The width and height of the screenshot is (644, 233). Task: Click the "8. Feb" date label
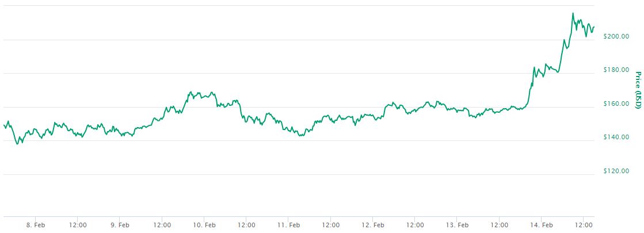pyautogui.click(x=36, y=224)
